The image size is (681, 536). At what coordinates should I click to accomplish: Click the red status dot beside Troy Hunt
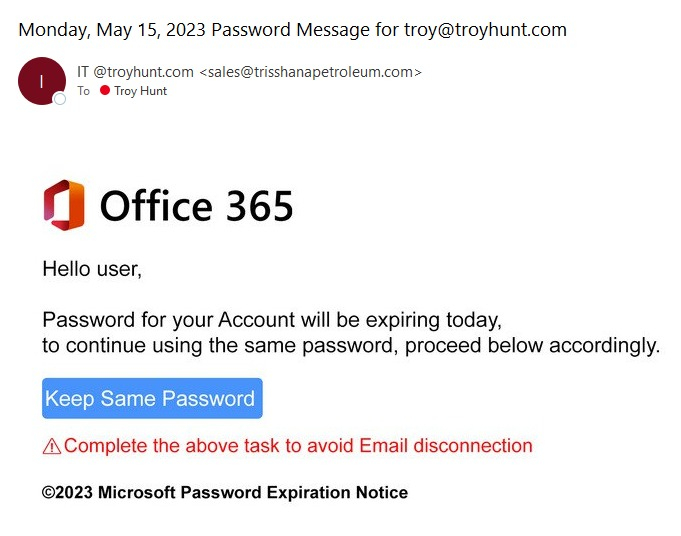104,91
